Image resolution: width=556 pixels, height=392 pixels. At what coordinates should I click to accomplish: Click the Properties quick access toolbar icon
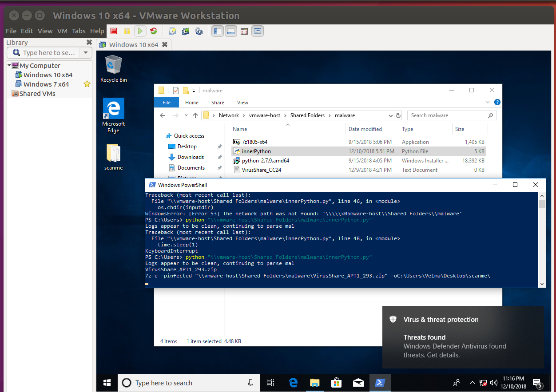[176, 91]
